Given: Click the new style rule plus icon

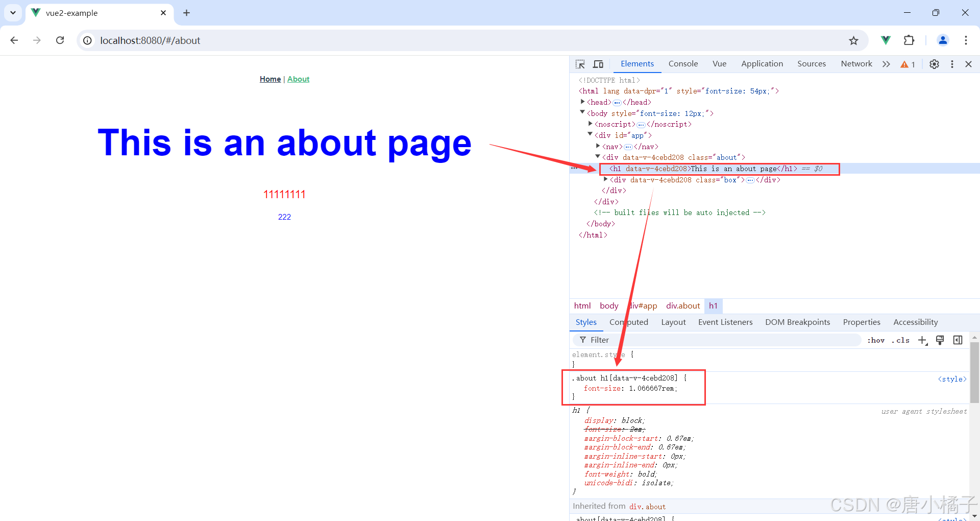Looking at the screenshot, I should [x=923, y=340].
